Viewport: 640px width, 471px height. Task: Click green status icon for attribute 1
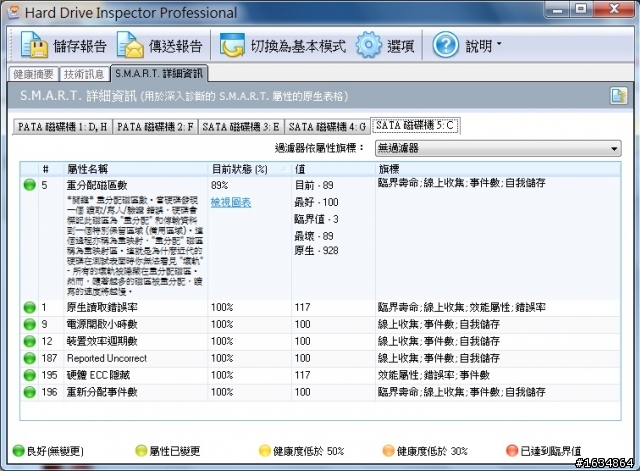(x=29, y=307)
